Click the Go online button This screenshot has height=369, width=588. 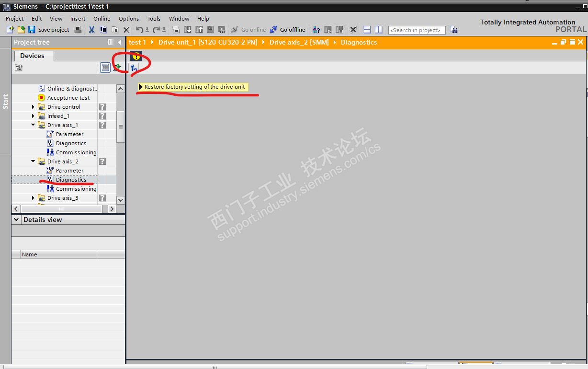(x=249, y=30)
